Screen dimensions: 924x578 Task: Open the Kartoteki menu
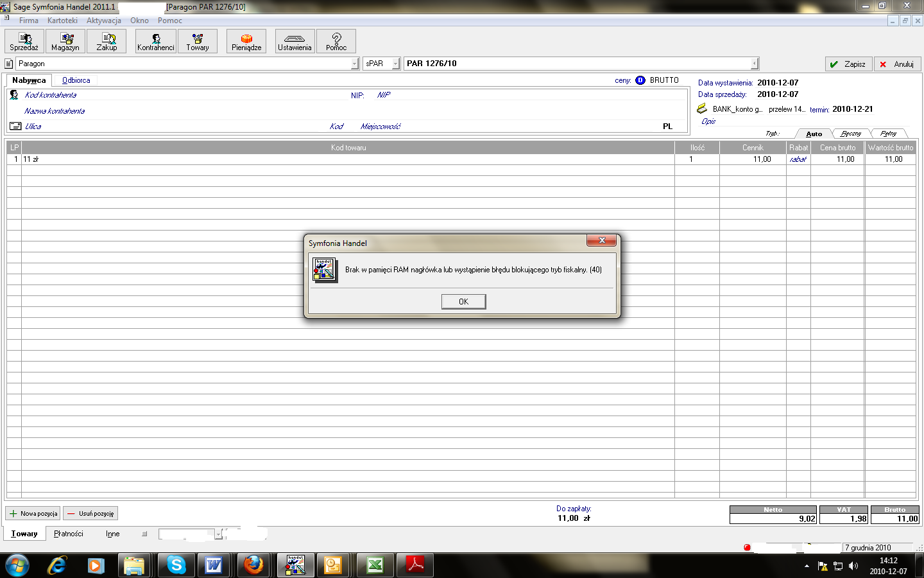click(x=62, y=21)
